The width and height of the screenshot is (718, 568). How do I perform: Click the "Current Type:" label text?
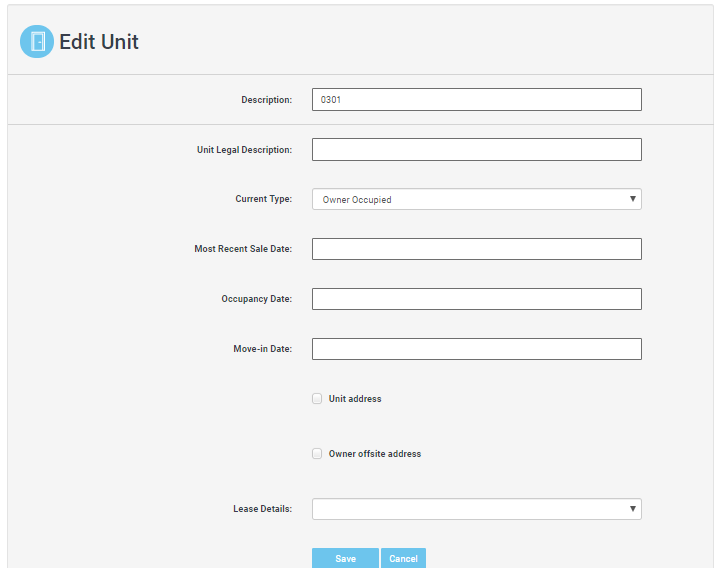263,199
